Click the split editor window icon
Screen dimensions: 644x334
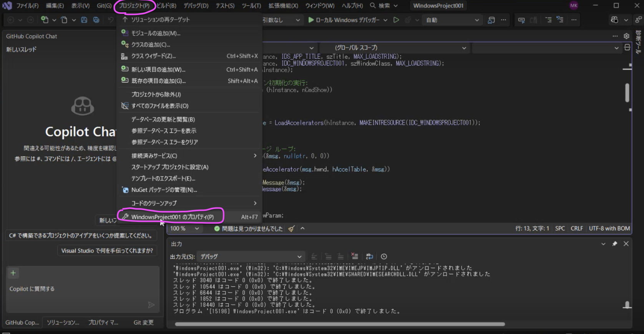627,48
